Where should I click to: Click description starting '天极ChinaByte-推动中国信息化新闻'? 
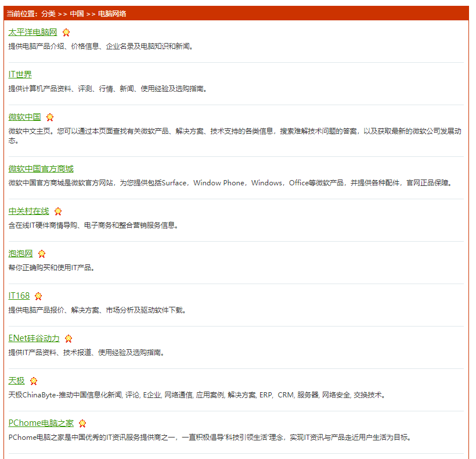coord(197,395)
